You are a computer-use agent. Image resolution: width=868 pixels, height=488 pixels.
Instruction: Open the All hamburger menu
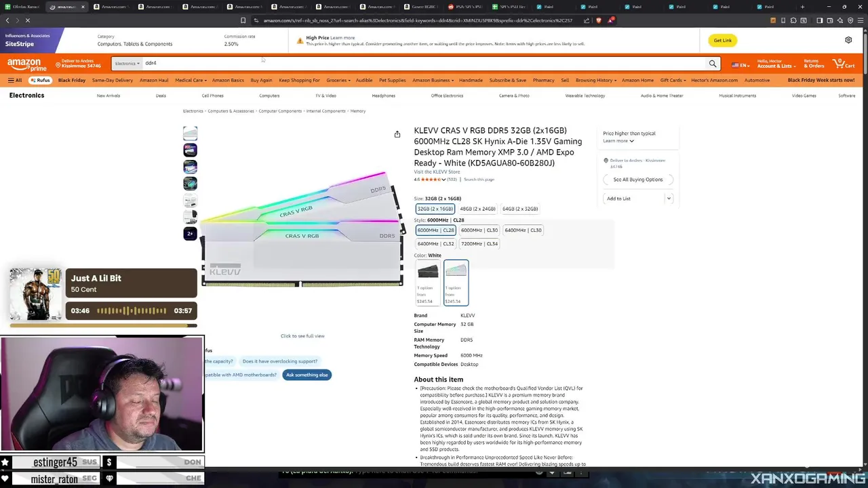click(14, 80)
